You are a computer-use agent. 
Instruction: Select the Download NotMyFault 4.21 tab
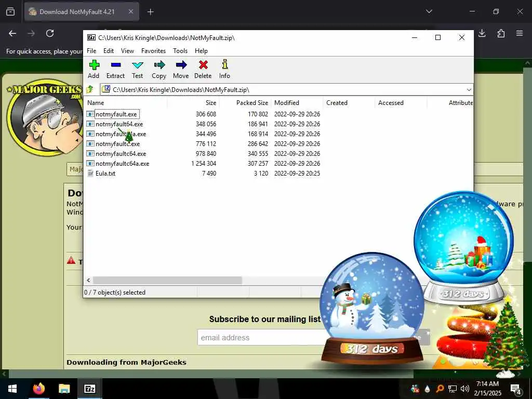pyautogui.click(x=82, y=12)
